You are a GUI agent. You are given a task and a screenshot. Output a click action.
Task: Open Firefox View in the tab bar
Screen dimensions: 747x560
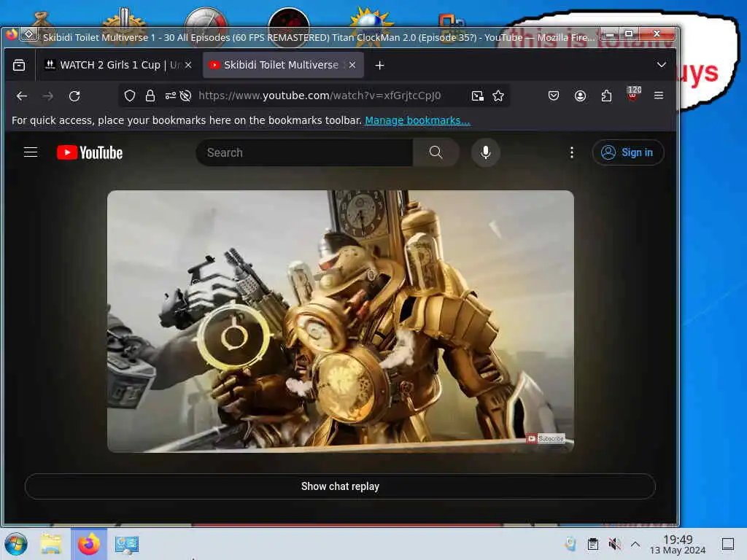19,65
